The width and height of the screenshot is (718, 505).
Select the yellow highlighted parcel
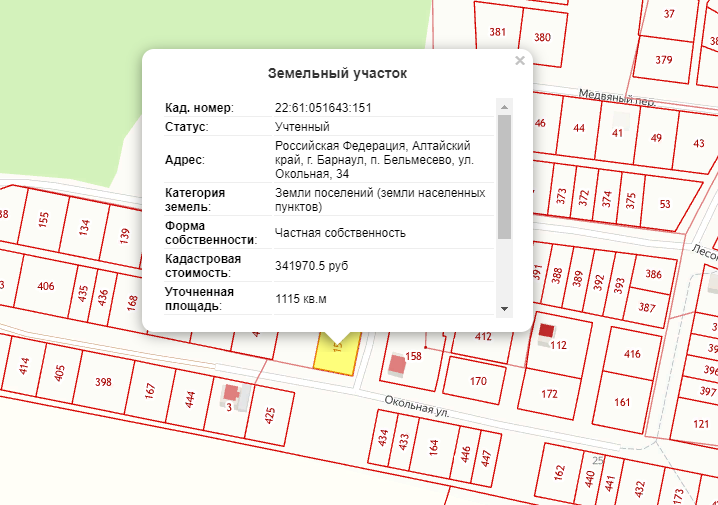coord(335,358)
